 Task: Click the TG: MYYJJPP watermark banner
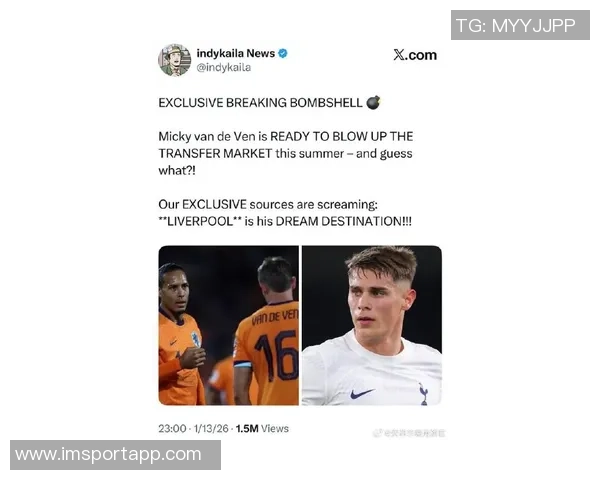tap(520, 25)
